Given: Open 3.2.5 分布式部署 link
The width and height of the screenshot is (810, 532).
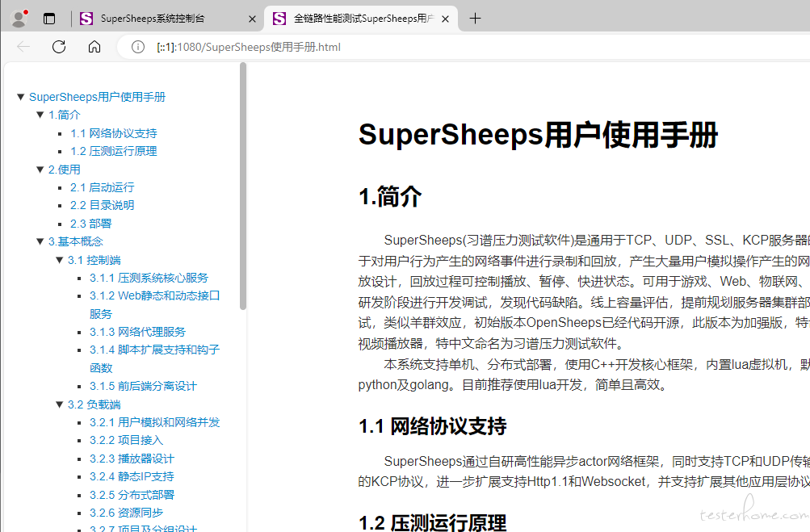Looking at the screenshot, I should click(x=132, y=495).
